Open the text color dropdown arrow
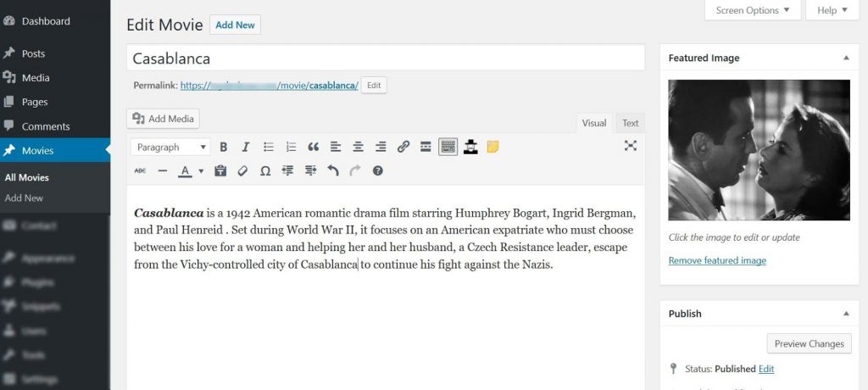 [x=201, y=171]
